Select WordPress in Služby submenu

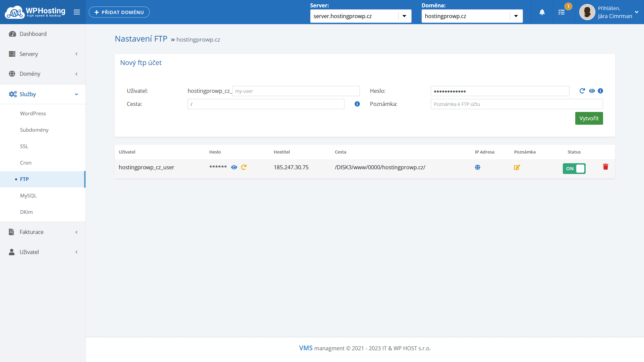(33, 113)
